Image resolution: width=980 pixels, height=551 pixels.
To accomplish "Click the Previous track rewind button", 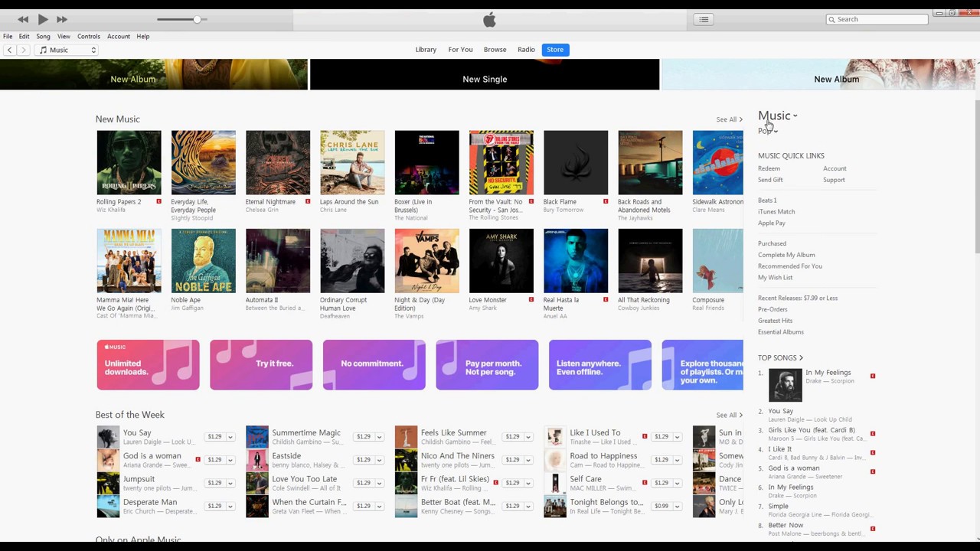I will coord(23,19).
